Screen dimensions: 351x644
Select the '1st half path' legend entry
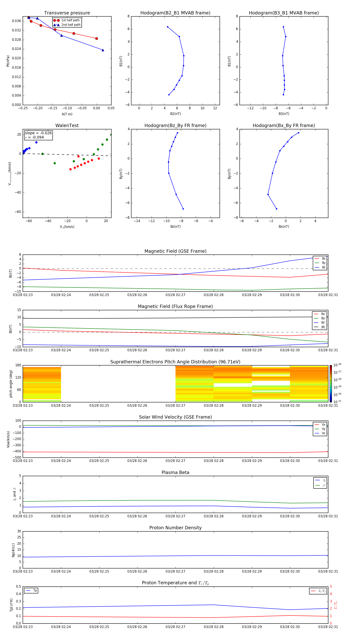coord(67,20)
